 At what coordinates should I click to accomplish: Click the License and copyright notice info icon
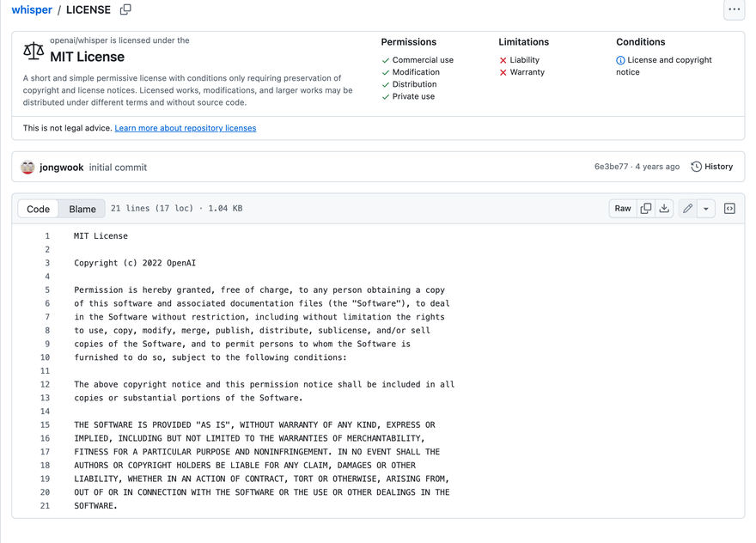pos(620,60)
